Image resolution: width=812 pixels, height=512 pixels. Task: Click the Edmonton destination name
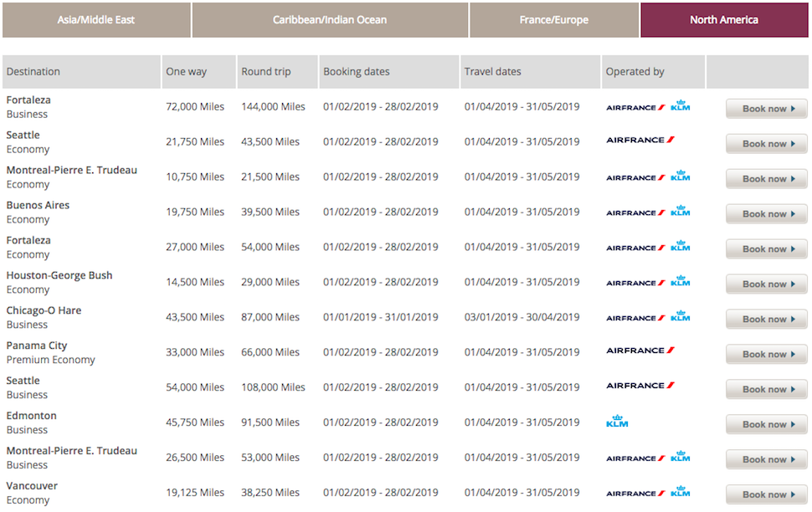[32, 416]
